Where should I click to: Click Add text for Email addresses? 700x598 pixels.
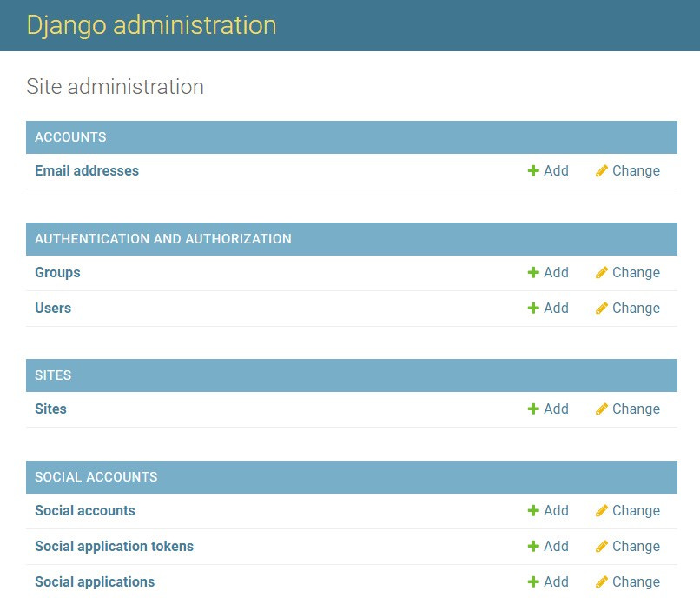[556, 170]
